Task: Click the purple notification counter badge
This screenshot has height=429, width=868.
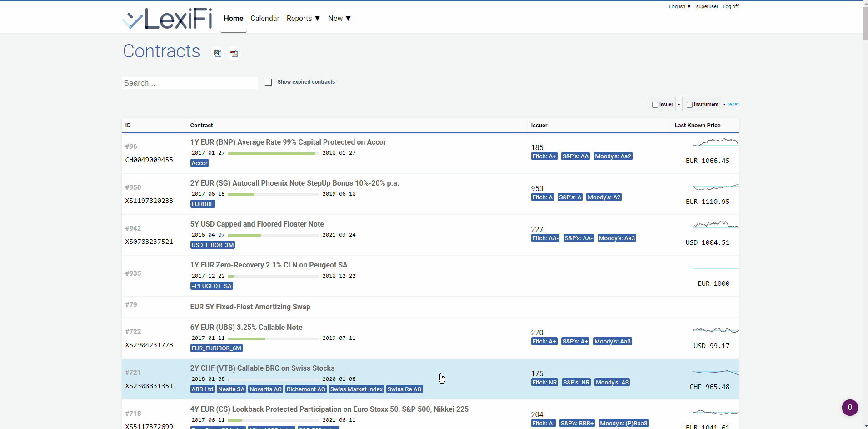Action: (849, 407)
